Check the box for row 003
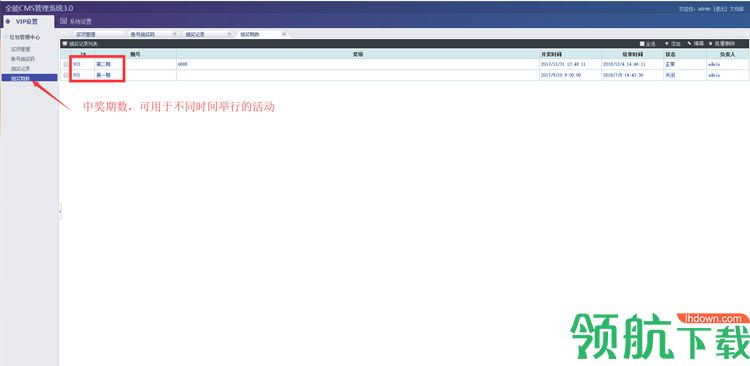Viewport: 750px width, 366px height. tap(66, 64)
